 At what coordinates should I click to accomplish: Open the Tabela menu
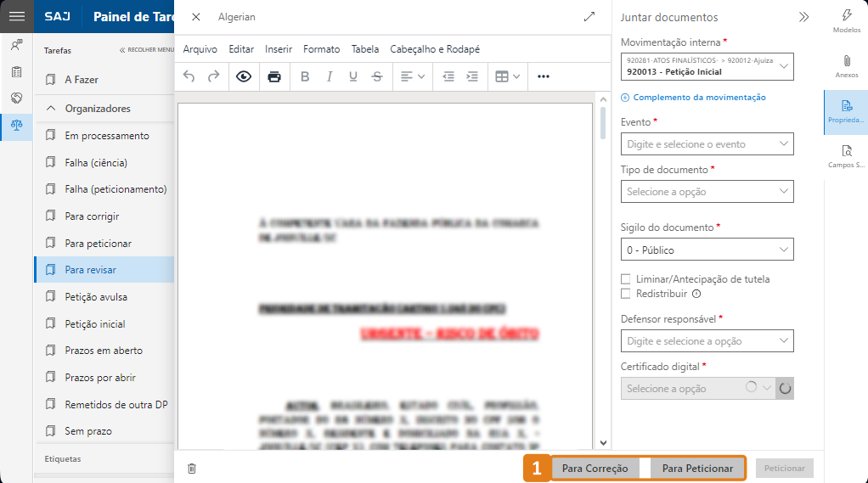365,49
